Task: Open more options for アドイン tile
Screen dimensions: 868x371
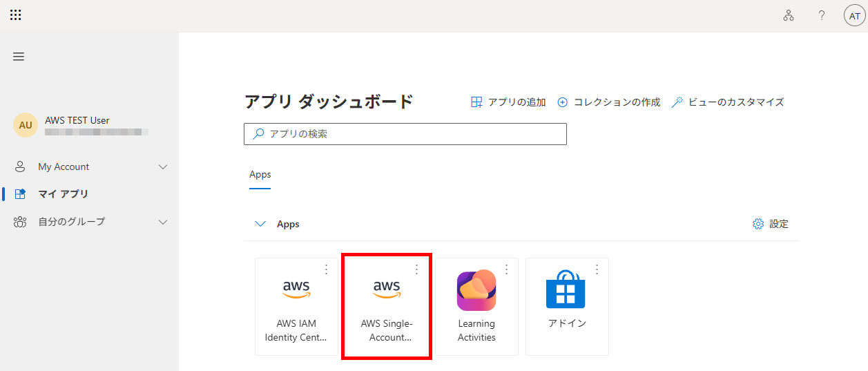Action: click(597, 269)
